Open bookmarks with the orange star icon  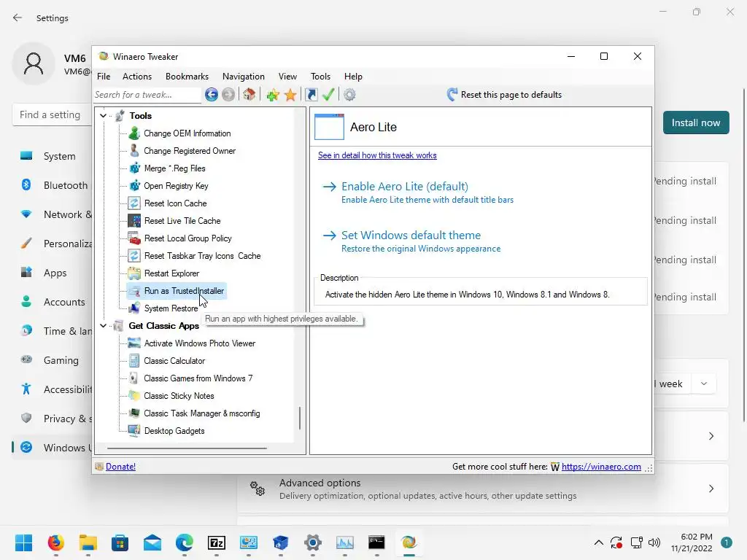point(290,95)
